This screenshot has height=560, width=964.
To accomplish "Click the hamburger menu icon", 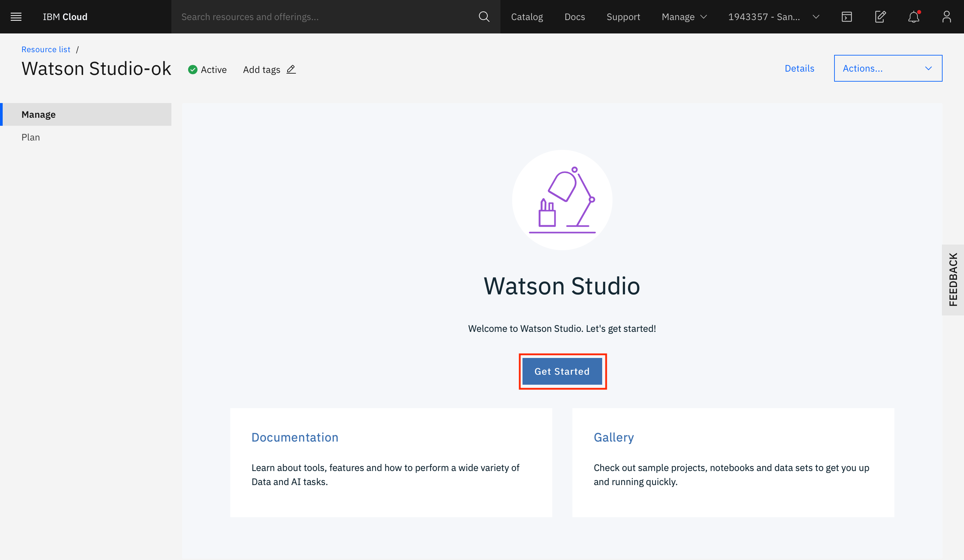I will click(x=16, y=16).
